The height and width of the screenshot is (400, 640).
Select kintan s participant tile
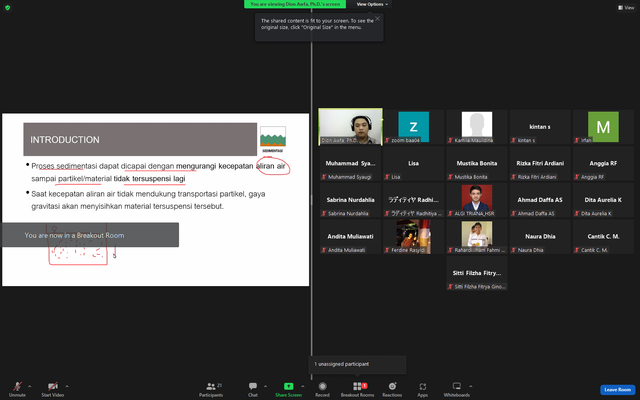point(540,127)
